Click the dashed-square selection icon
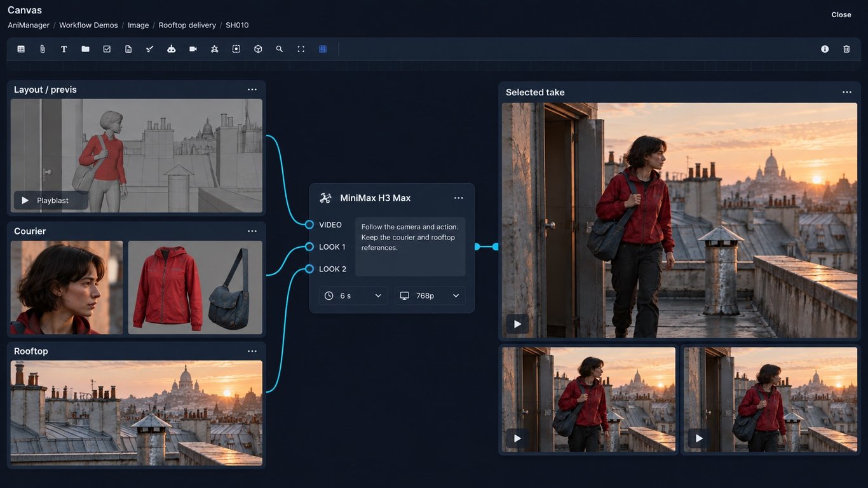Image resolution: width=868 pixels, height=488 pixels. [236, 49]
